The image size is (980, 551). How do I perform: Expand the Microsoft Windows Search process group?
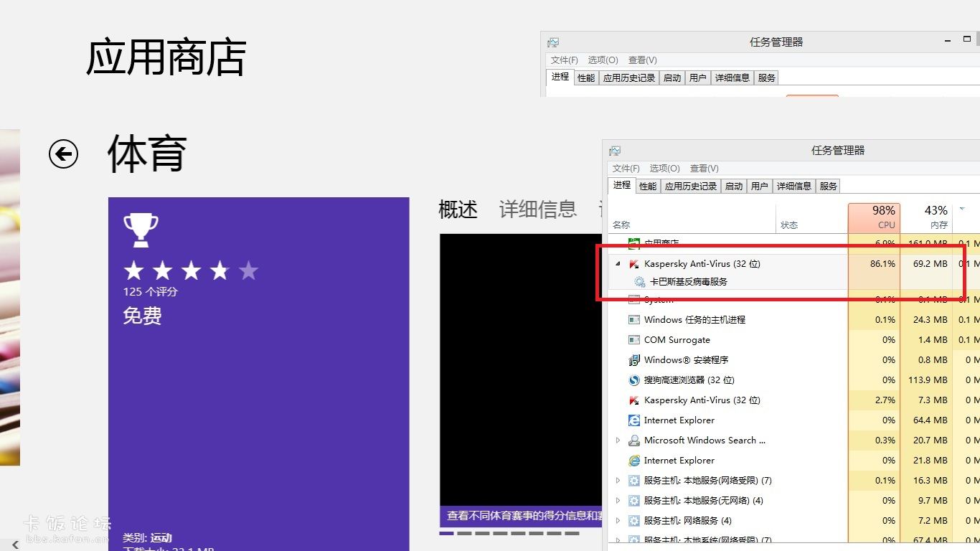click(x=618, y=441)
